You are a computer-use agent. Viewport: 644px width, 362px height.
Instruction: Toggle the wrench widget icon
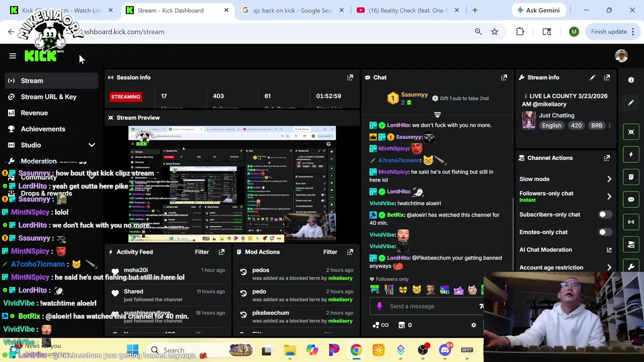point(631,266)
